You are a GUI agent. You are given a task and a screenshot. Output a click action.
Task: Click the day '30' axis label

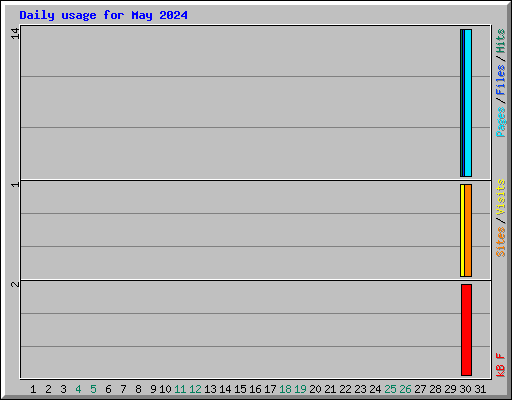[x=465, y=389]
